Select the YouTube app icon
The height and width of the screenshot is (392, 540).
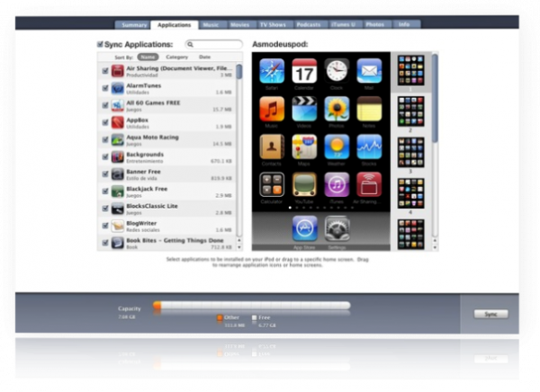tap(304, 185)
